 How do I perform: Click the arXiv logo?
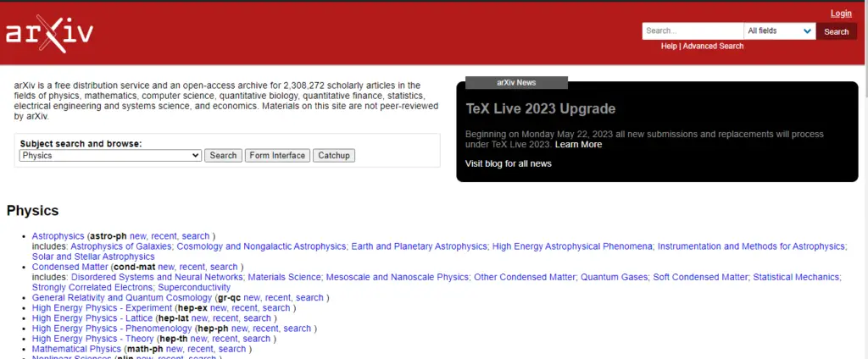(x=50, y=34)
